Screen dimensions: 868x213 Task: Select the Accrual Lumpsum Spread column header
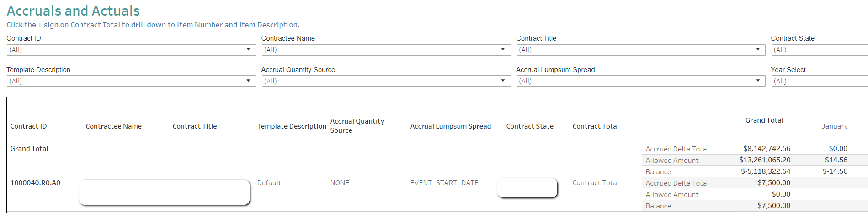point(450,126)
